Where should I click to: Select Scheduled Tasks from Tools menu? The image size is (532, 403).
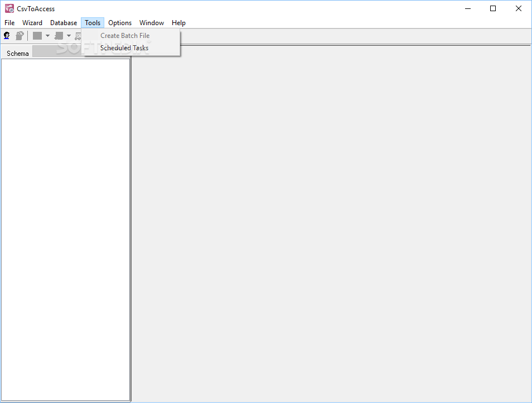pos(131,48)
